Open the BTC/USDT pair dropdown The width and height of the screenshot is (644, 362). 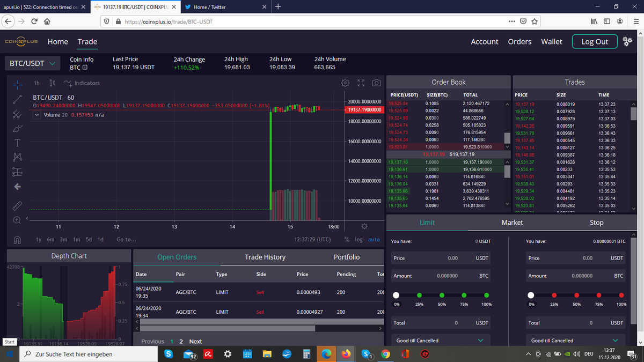(33, 63)
